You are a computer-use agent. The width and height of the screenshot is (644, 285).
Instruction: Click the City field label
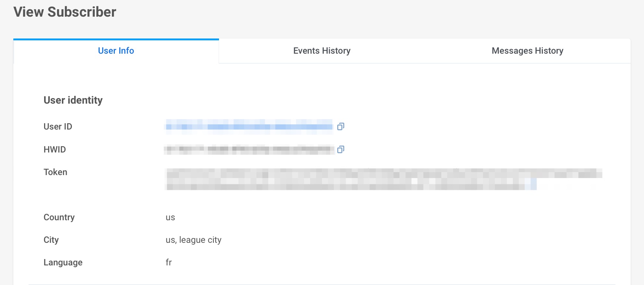point(51,240)
